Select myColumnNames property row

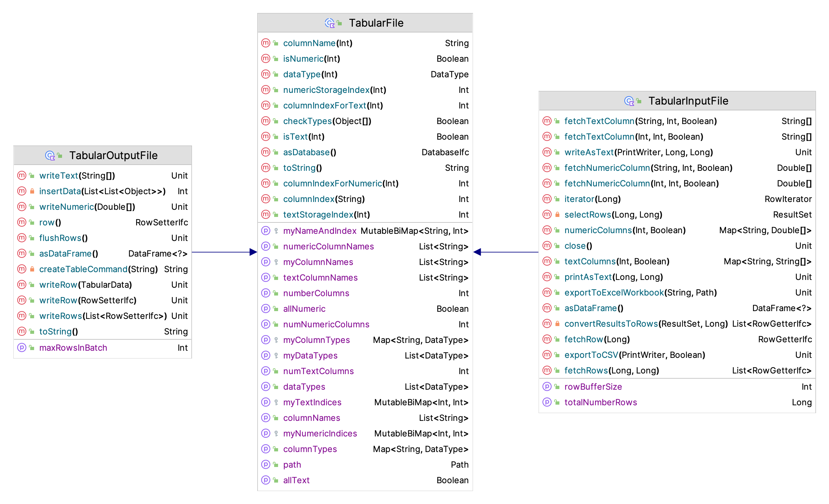pyautogui.click(x=365, y=262)
